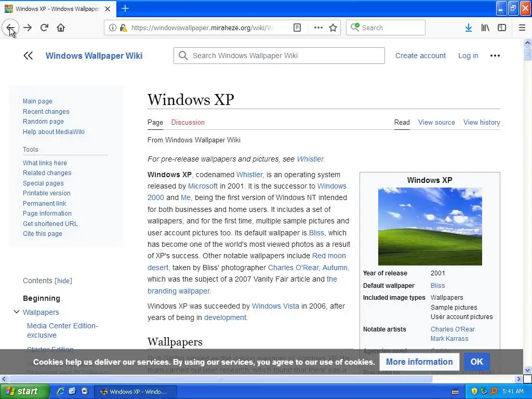Open Printable version tool link
Image resolution: width=532 pixels, height=399 pixels.
point(47,193)
